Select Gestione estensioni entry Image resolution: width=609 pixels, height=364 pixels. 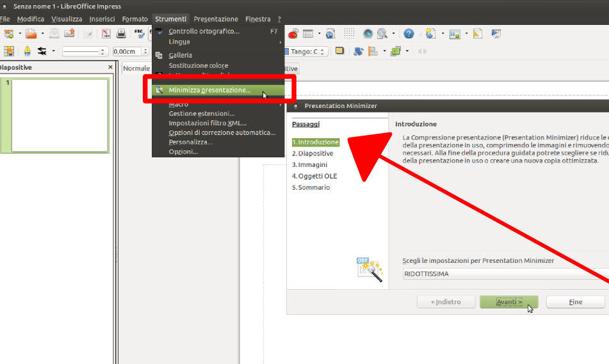coord(218,114)
